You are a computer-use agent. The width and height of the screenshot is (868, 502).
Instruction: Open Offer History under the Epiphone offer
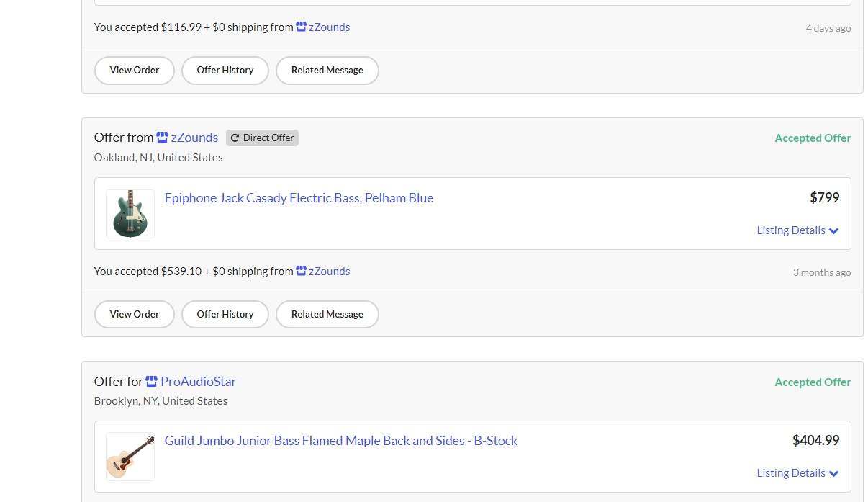[225, 315]
